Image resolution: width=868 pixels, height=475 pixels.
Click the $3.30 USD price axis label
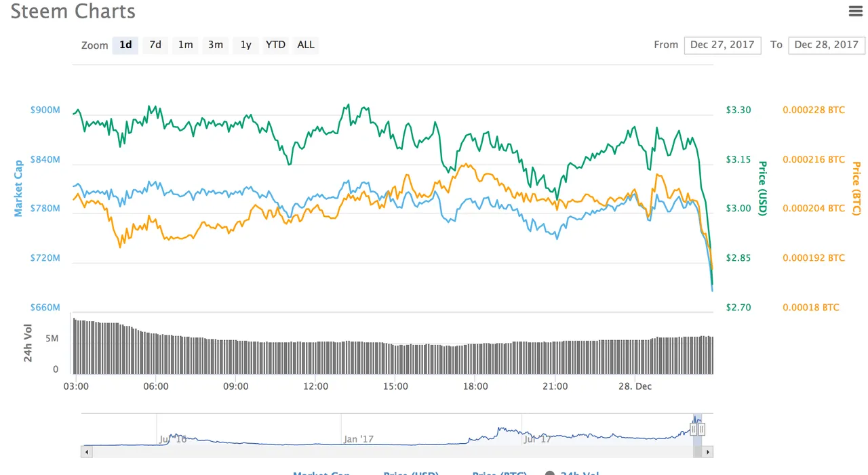coord(738,110)
